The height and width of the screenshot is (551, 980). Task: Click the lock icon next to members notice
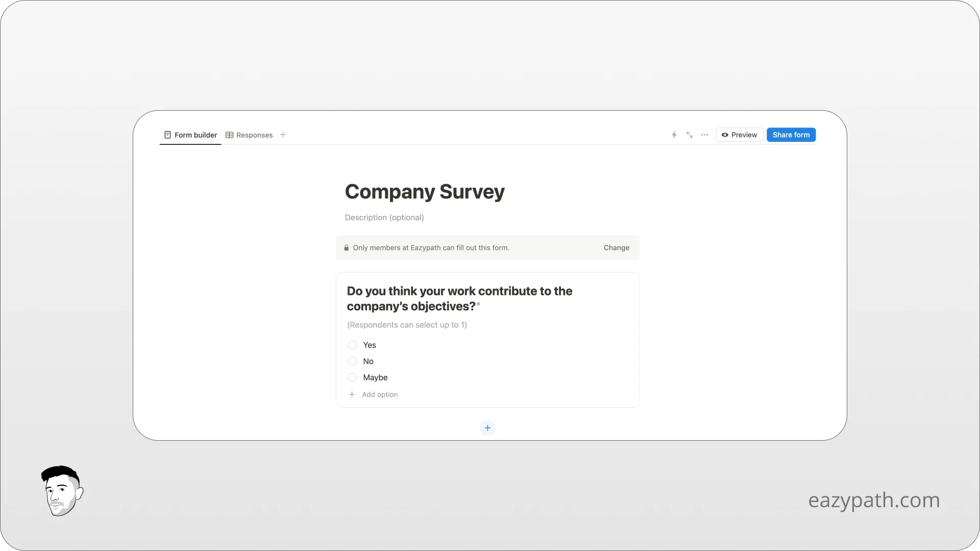coord(346,247)
